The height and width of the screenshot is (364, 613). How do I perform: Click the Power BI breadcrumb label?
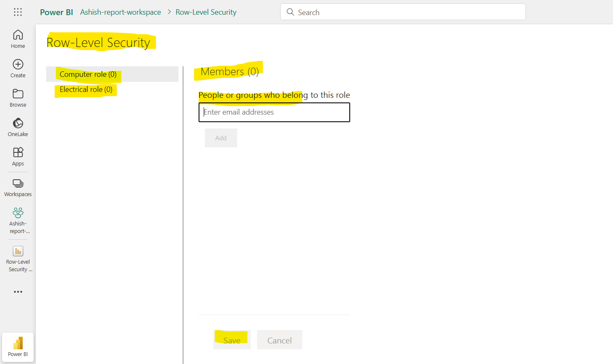[x=56, y=12]
